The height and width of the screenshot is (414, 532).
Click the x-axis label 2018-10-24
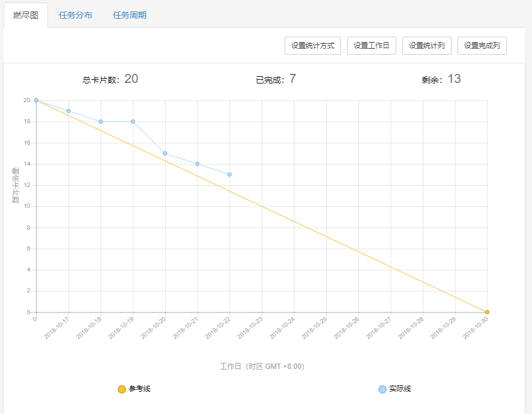282,328
